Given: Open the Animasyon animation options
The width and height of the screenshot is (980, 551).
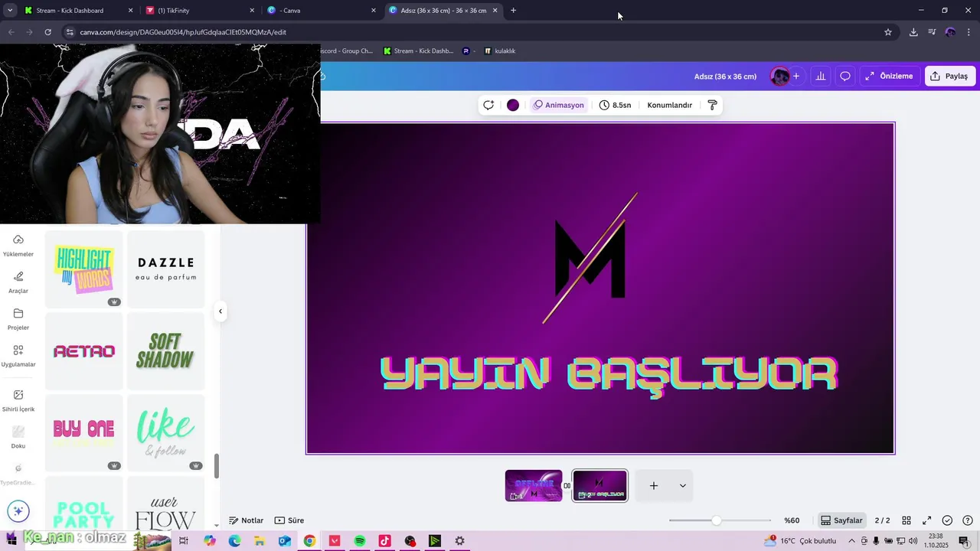Looking at the screenshot, I should 559,105.
